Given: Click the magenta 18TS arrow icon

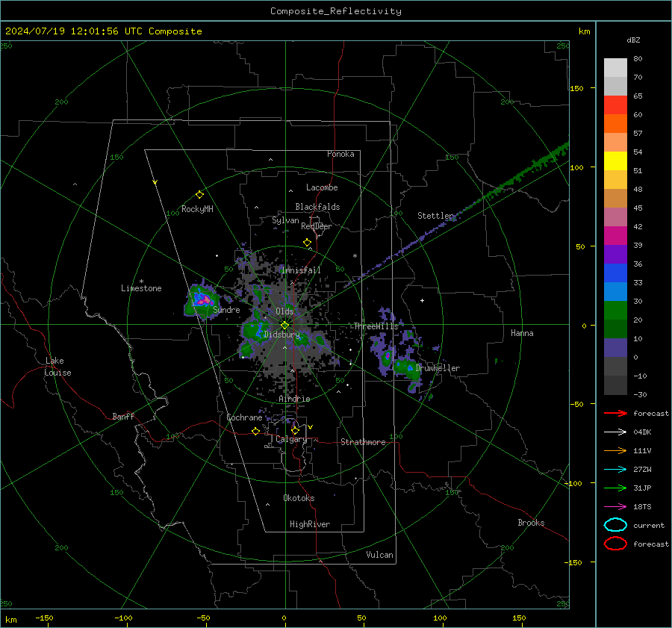Looking at the screenshot, I should click(x=615, y=507).
